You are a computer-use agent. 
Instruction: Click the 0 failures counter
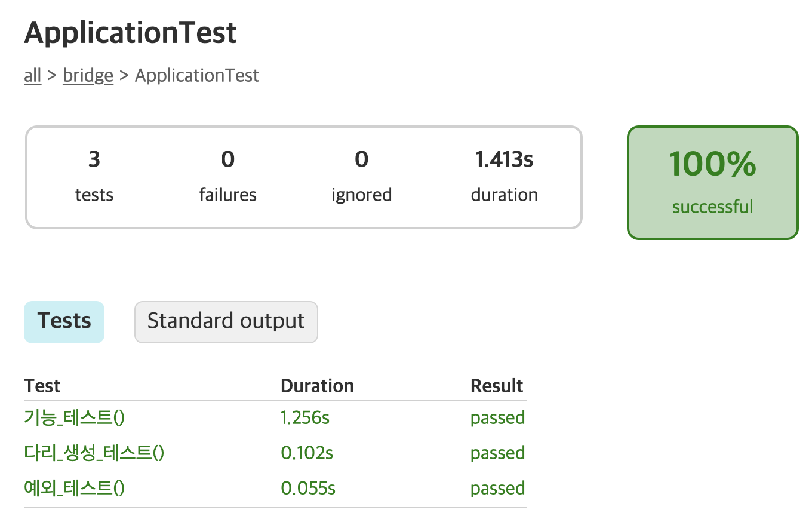point(227,176)
